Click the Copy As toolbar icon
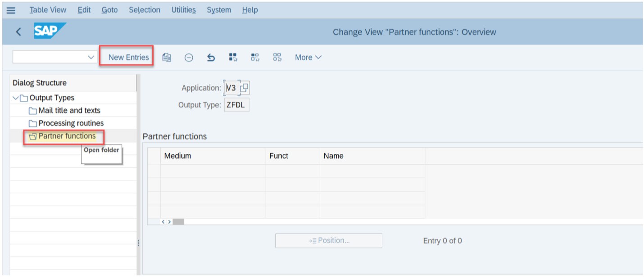Image resolution: width=644 pixels, height=277 pixels. coord(167,57)
